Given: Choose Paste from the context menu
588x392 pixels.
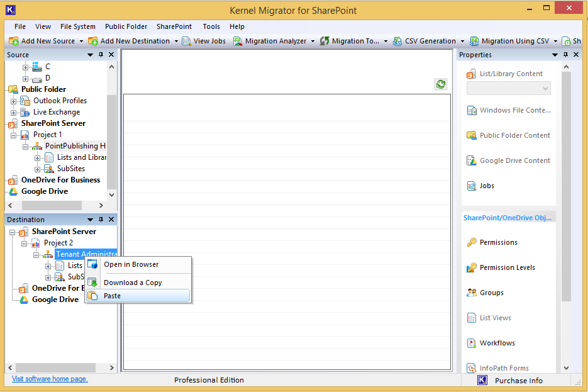Looking at the screenshot, I should 112,296.
